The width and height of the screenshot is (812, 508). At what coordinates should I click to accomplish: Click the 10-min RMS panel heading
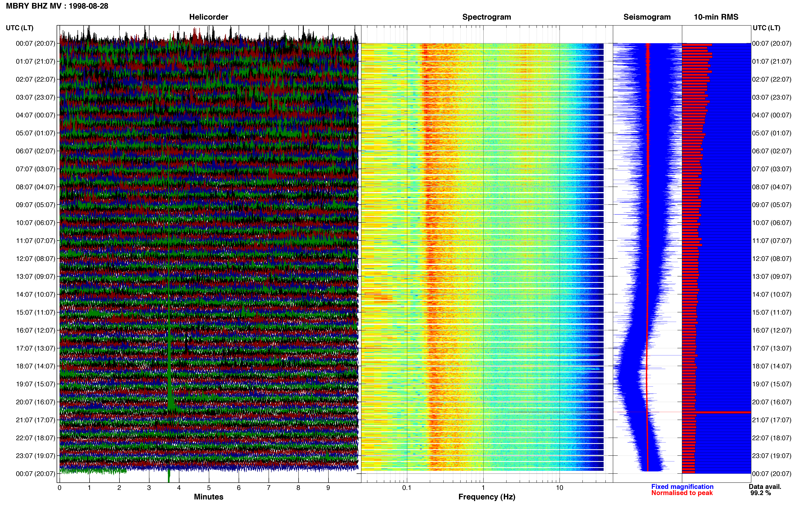716,17
